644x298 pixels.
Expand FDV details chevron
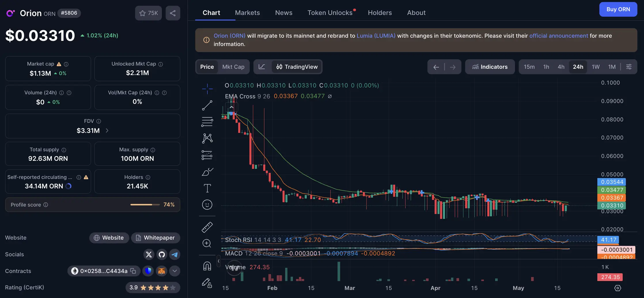(x=107, y=131)
